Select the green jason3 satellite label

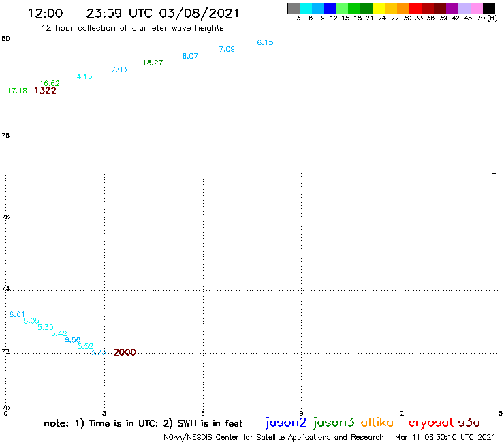pos(334,423)
